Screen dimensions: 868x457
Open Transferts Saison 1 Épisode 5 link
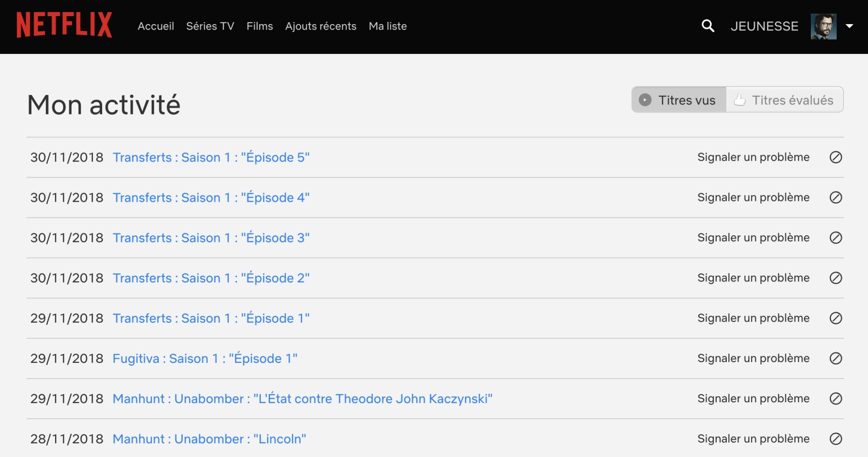(x=211, y=157)
